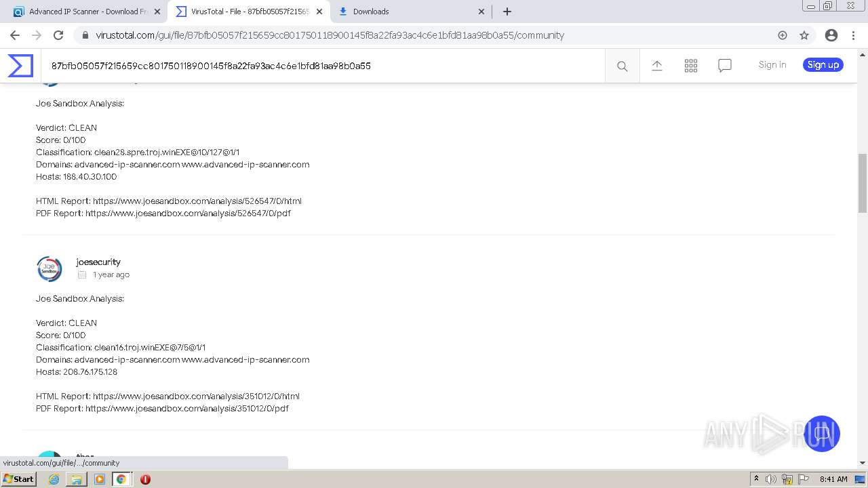This screenshot has width=868, height=488.
Task: Click the action center flag icon
Action: point(802,479)
